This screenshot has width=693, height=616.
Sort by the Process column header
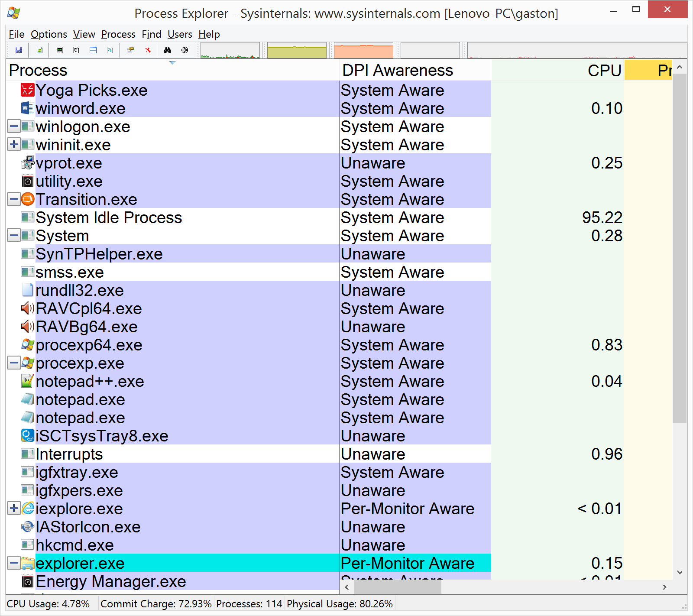coord(173,70)
